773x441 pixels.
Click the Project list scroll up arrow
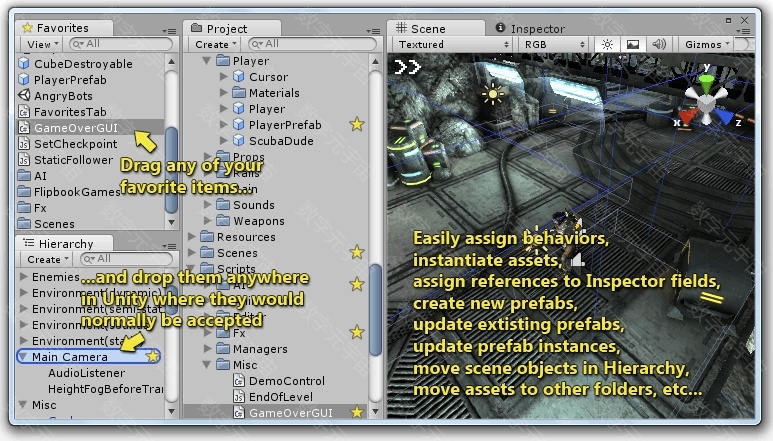pos(375,62)
